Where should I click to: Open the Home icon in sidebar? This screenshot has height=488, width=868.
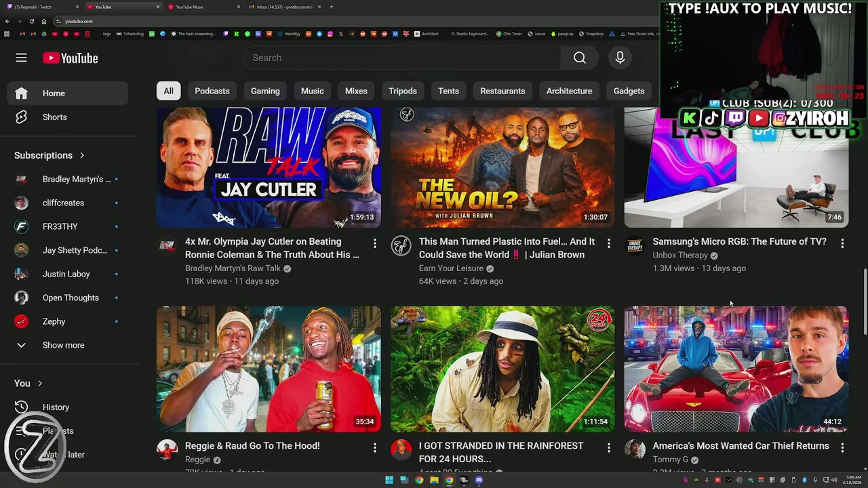22,94
